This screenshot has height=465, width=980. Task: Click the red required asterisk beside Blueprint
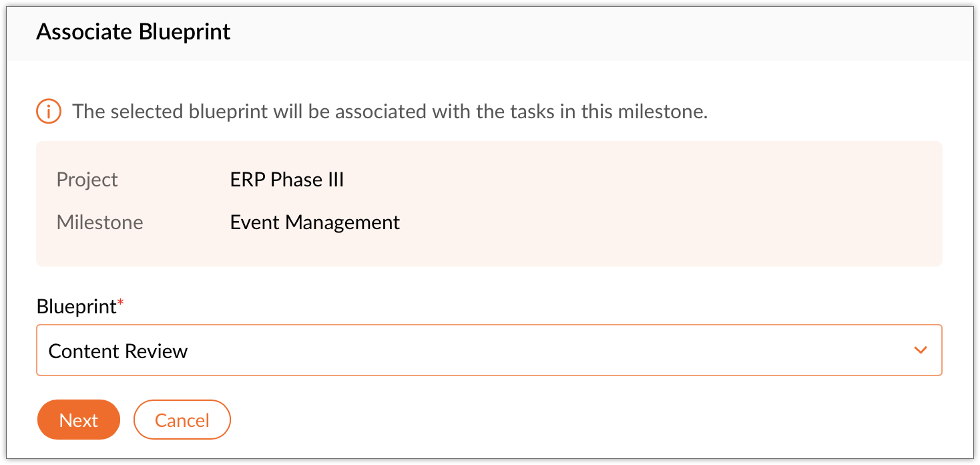pos(121,303)
